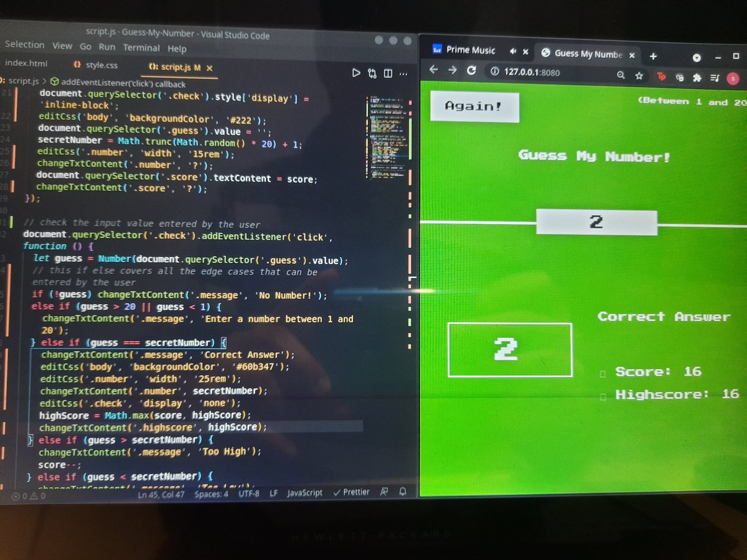Split the editor using the split icon
Screen dimensions: 747x560
coord(387,73)
